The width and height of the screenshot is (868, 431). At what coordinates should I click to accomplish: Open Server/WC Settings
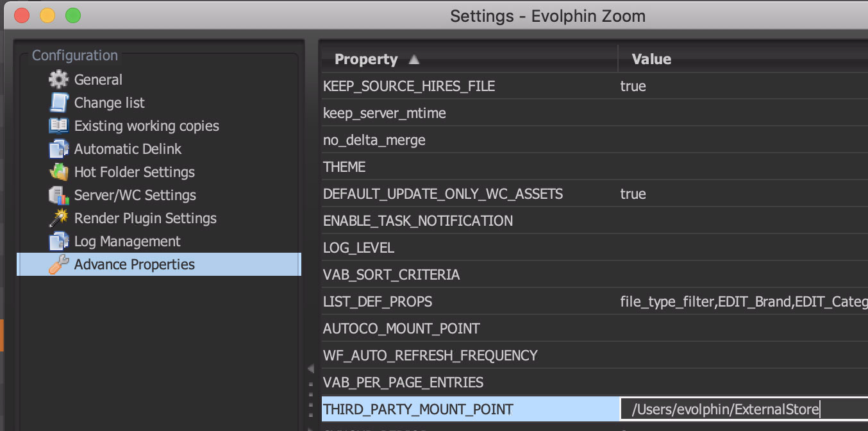(x=135, y=195)
